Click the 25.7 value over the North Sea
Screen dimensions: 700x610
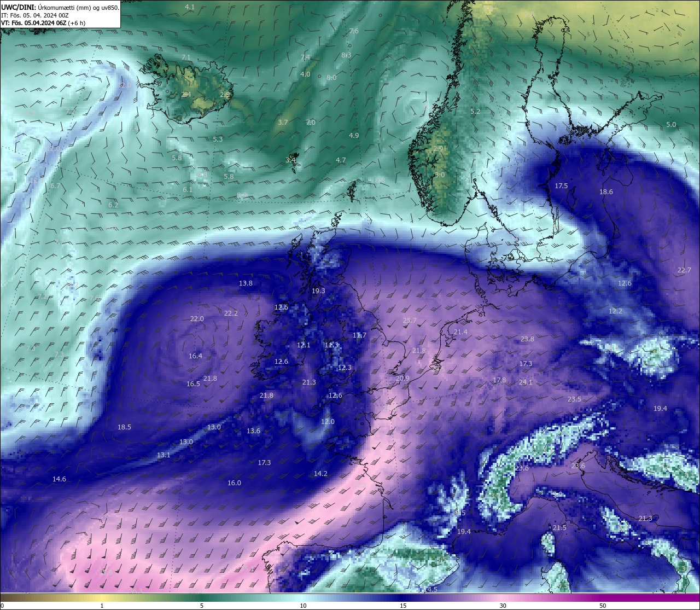[x=410, y=321]
